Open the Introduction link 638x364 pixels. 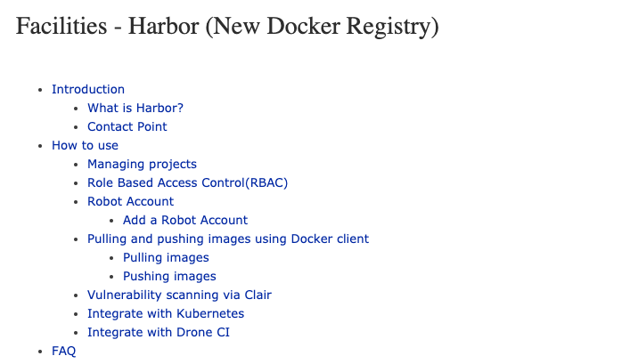[88, 89]
